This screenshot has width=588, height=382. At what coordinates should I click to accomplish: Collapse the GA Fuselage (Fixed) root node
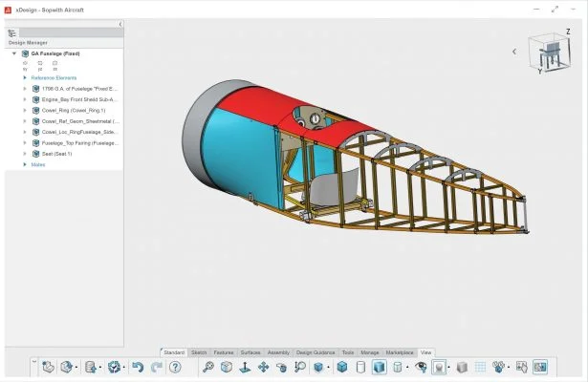coord(14,53)
